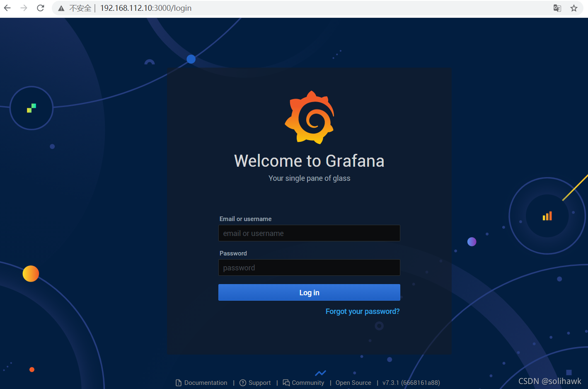Image resolution: width=588 pixels, height=389 pixels.
Task: Open the Open Source footer link
Action: (353, 383)
